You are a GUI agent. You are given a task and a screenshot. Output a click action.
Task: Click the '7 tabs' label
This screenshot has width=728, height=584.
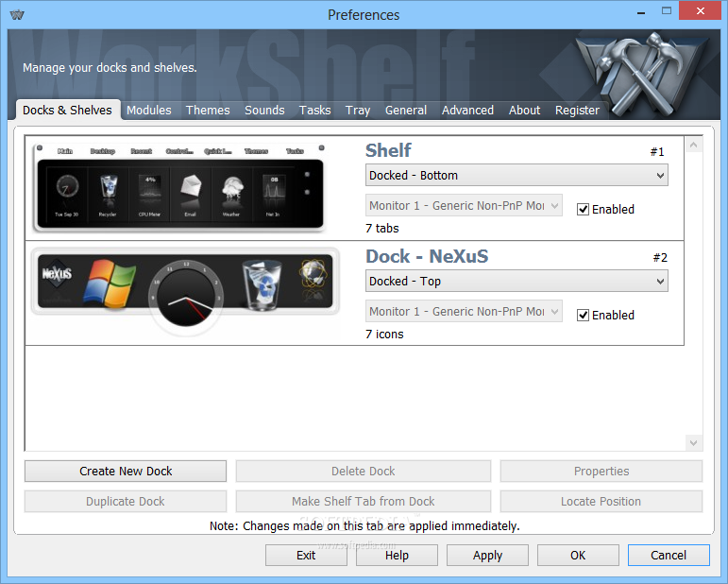click(382, 228)
